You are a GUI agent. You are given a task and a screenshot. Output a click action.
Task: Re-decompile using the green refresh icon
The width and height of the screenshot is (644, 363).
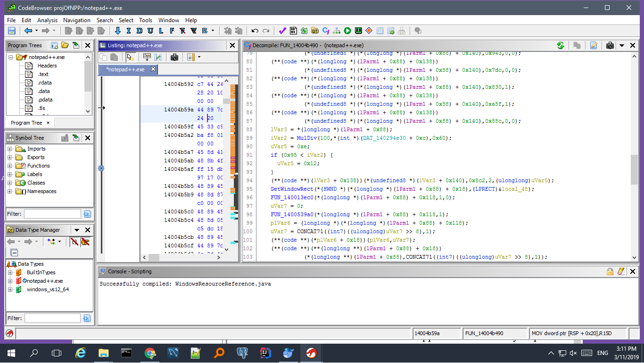tap(561, 45)
